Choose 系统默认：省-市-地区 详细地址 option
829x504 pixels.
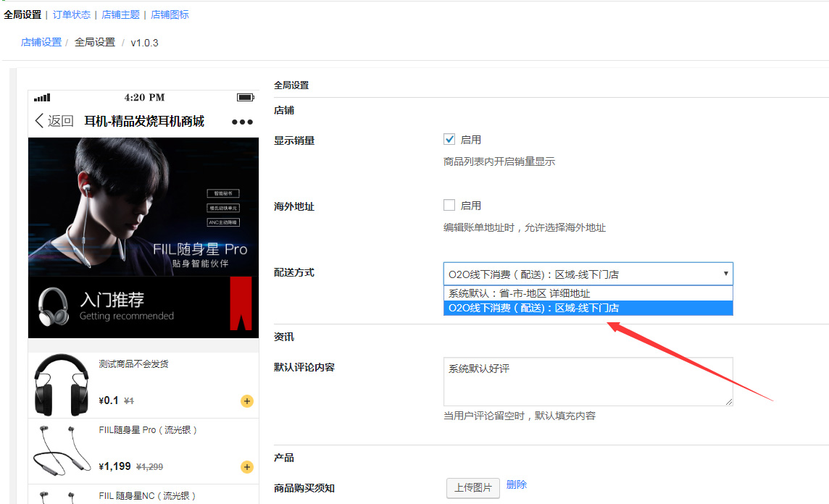click(x=588, y=293)
